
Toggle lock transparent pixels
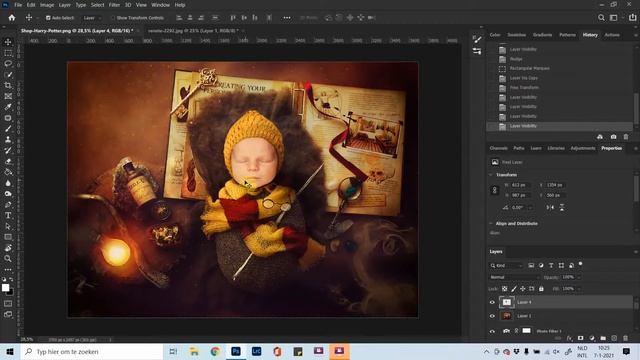pyautogui.click(x=504, y=289)
